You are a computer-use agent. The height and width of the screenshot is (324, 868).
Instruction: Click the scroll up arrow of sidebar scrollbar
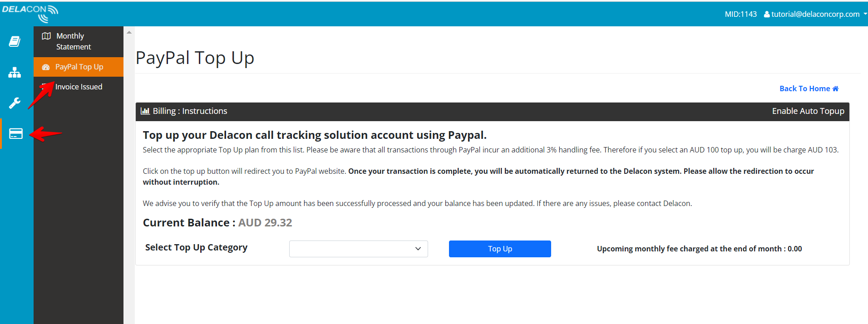129,32
